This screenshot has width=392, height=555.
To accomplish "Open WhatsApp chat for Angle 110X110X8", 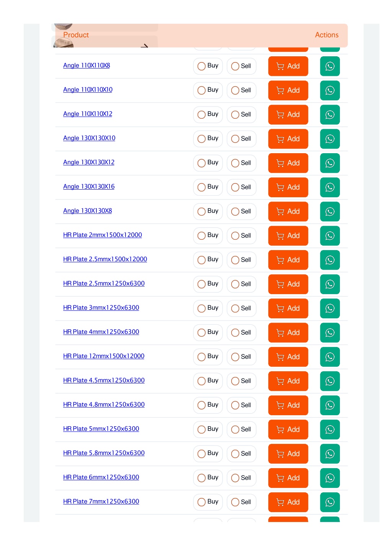I will pos(330,66).
